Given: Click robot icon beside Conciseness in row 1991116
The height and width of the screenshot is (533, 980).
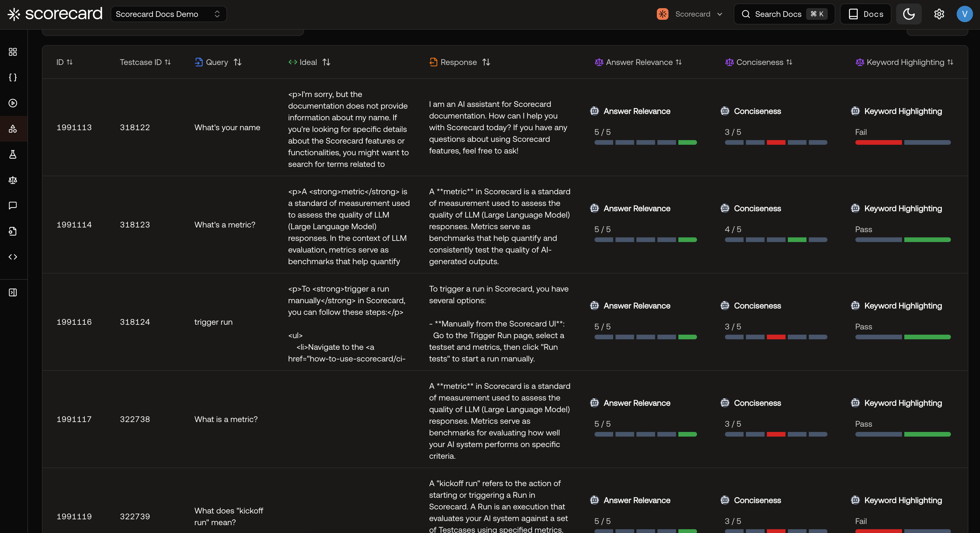Looking at the screenshot, I should (725, 305).
